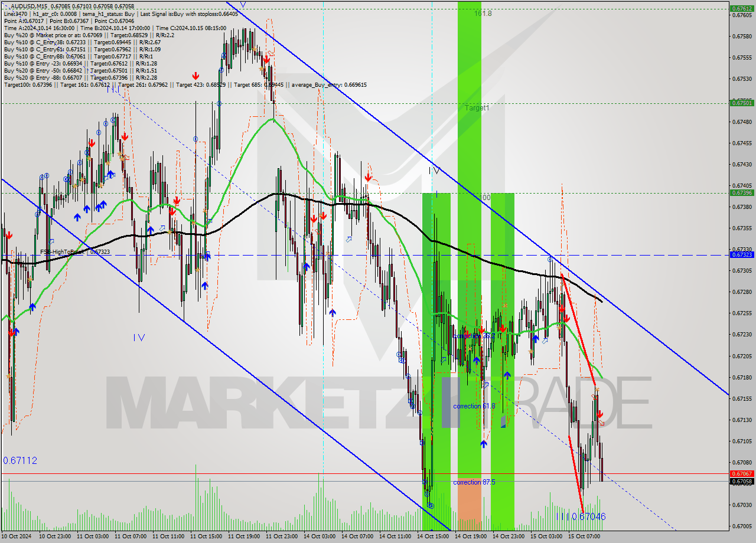Click the 0.67480 price axis value
This screenshot has height=543, width=756.
coord(742,122)
